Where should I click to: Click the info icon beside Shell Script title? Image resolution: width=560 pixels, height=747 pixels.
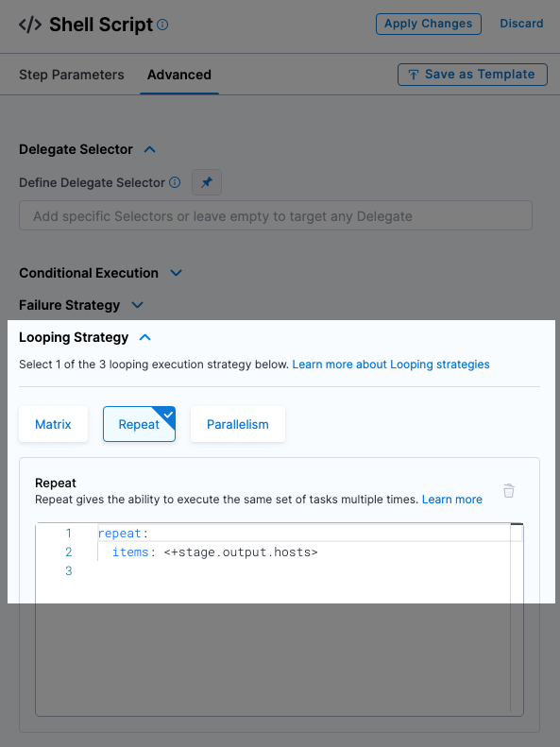coord(162,25)
